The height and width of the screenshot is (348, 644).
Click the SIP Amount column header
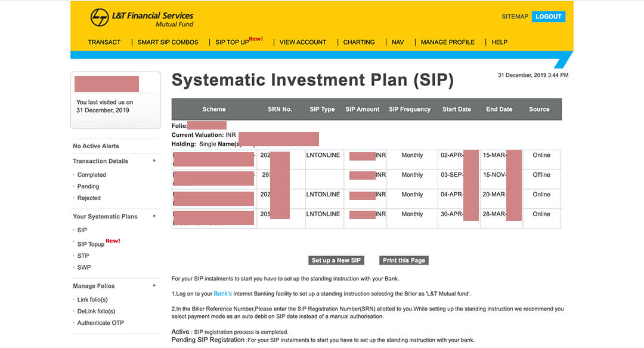[363, 109]
